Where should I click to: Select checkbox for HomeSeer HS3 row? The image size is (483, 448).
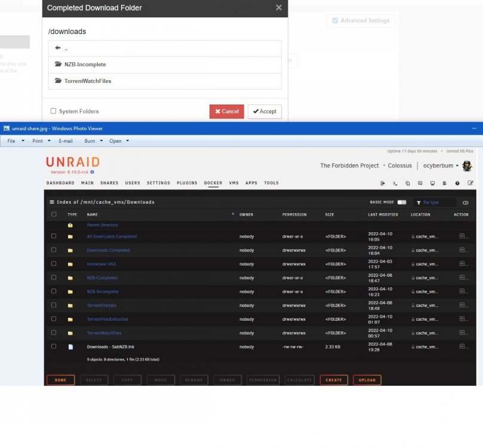(54, 264)
